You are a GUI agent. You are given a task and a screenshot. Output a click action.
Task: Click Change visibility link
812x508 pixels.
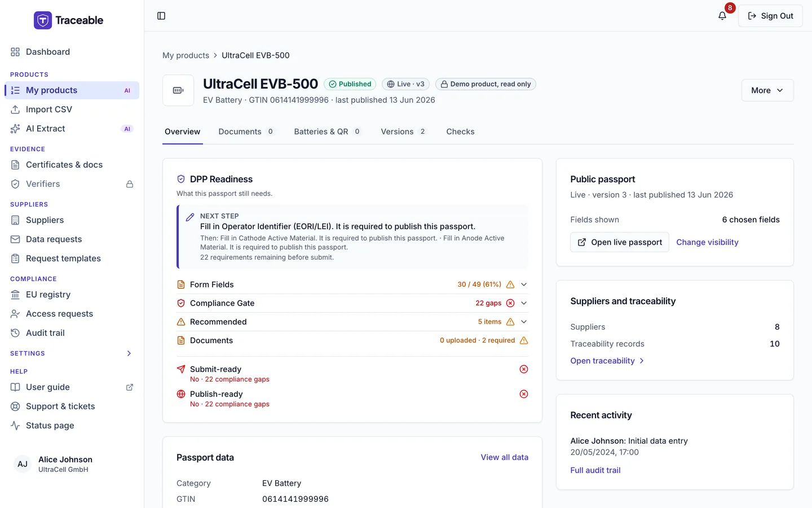[x=707, y=242]
